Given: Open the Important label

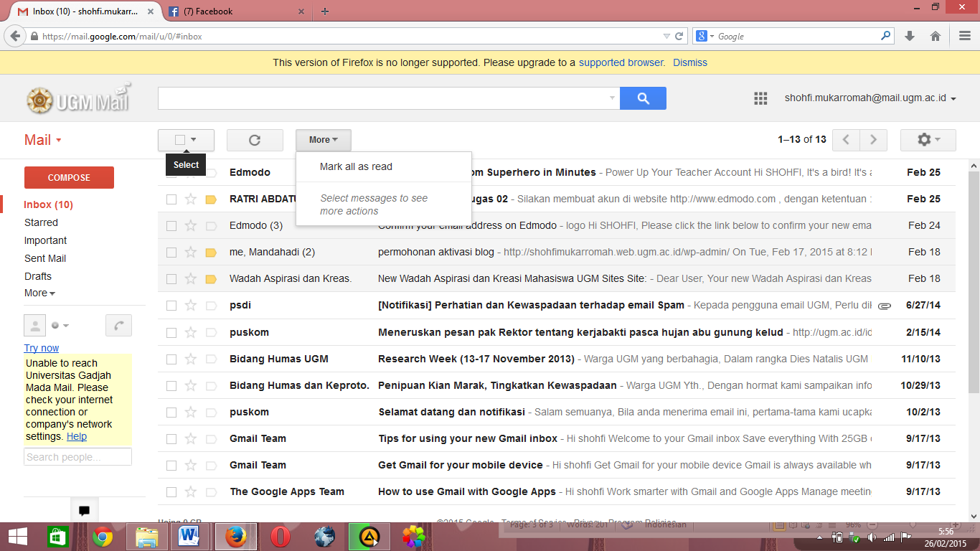Looking at the screenshot, I should pyautogui.click(x=45, y=240).
